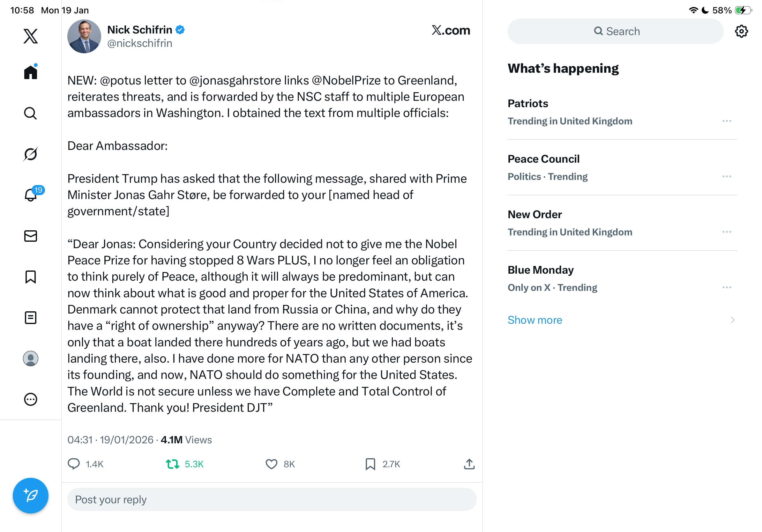Screen dimensions: 762x532
Task: Open the Explore magnifier in sidebar
Action: [x=31, y=113]
